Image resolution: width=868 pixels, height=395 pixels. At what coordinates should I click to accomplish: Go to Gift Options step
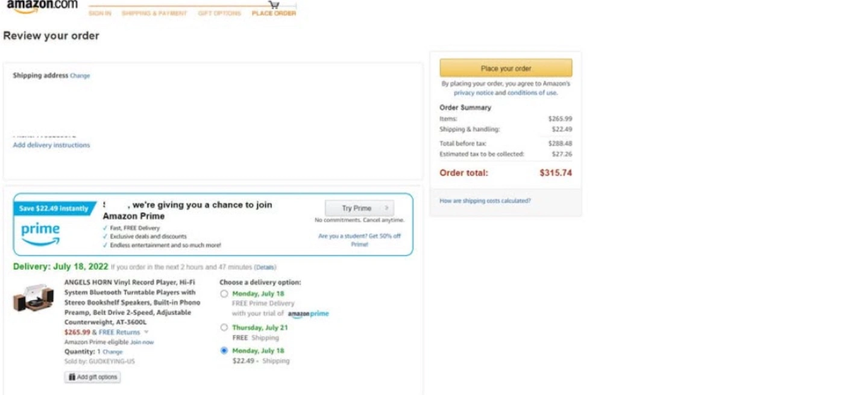pyautogui.click(x=219, y=13)
